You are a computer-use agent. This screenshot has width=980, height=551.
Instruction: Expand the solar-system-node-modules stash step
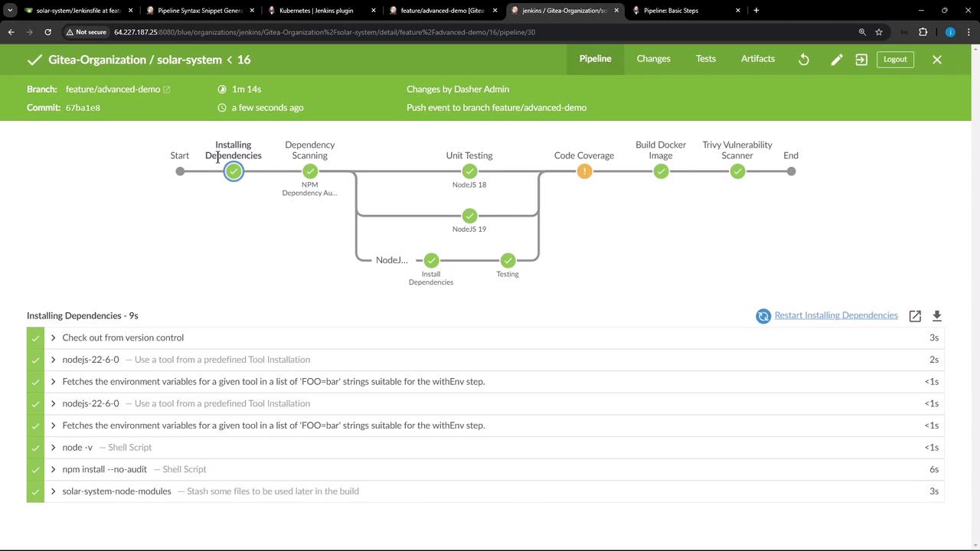[54, 491]
